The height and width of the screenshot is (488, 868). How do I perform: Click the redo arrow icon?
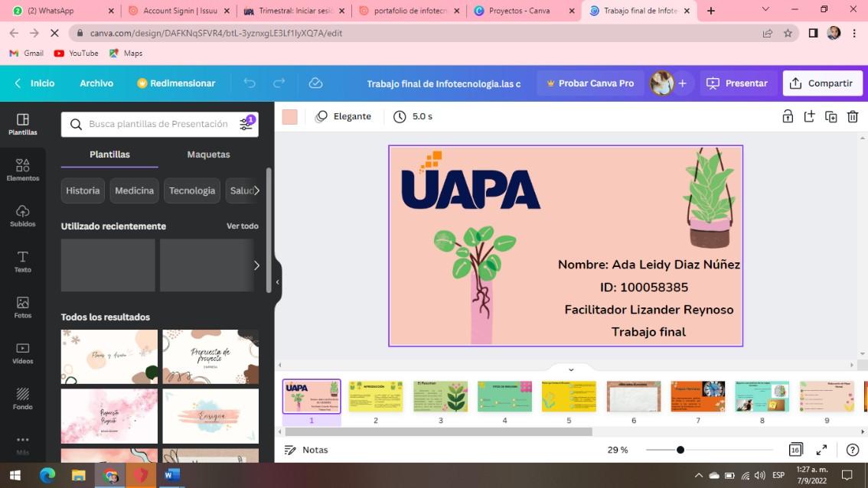pos(279,83)
